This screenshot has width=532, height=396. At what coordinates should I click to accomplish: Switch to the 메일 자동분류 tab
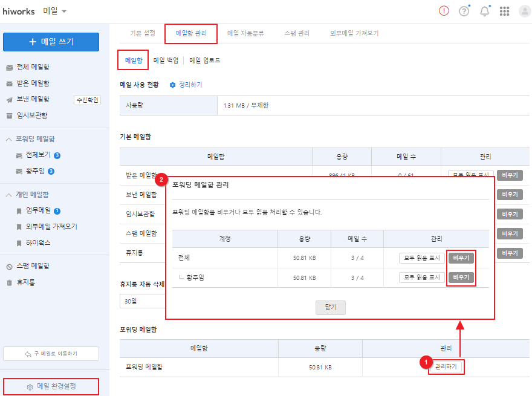[245, 33]
